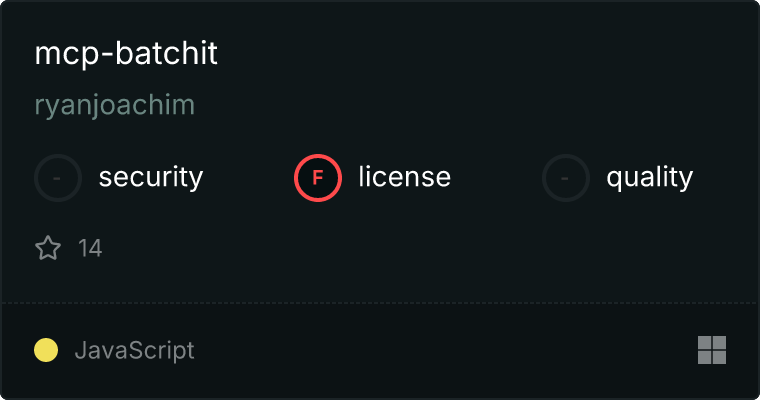Click the red F license badge
The height and width of the screenshot is (400, 760).
coord(318,178)
